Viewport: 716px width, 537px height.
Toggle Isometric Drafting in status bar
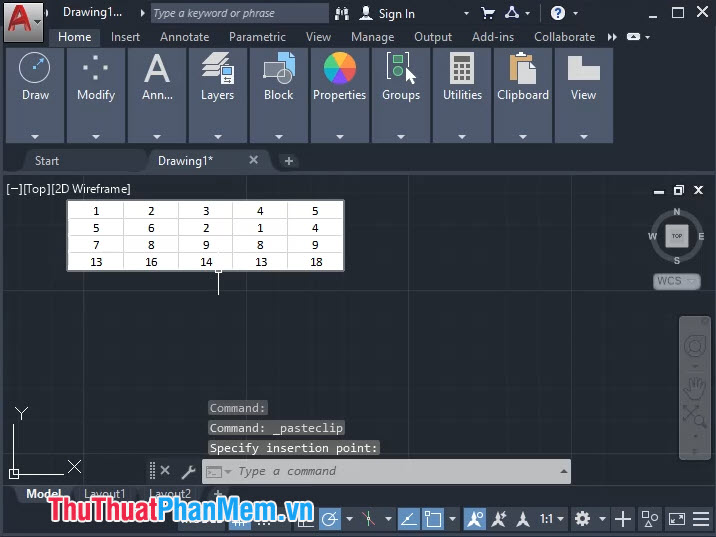[369, 519]
